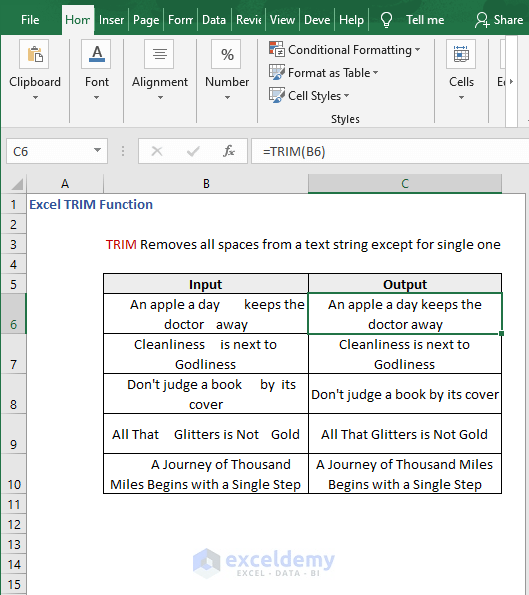
Task: Select input cell 'All That Glitters is Not Gold'
Action: [206, 434]
